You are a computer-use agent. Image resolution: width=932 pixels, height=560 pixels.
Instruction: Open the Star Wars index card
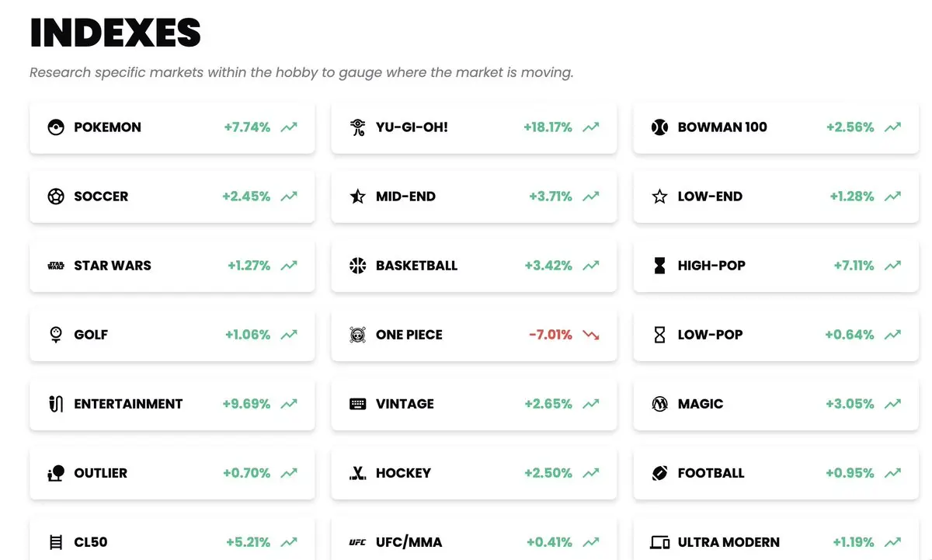coord(172,266)
